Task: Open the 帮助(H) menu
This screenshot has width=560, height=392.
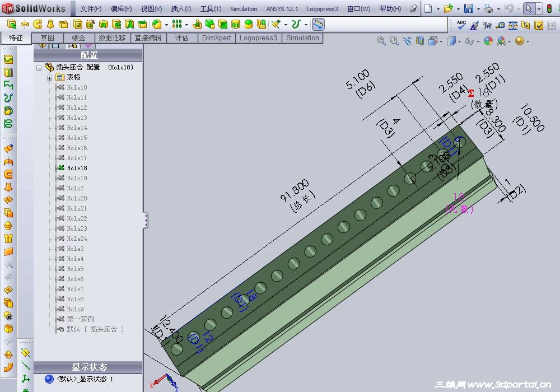Action: pos(390,8)
